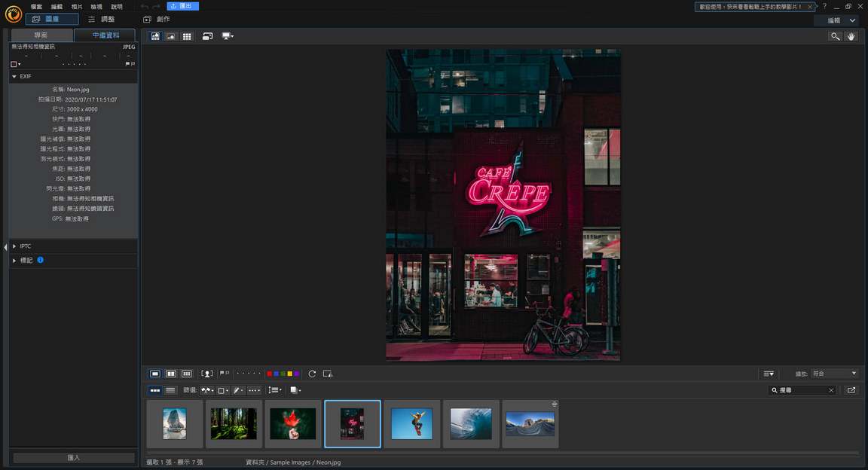Switch to split compare view mode
Viewport: 868px width, 470px height.
point(170,374)
